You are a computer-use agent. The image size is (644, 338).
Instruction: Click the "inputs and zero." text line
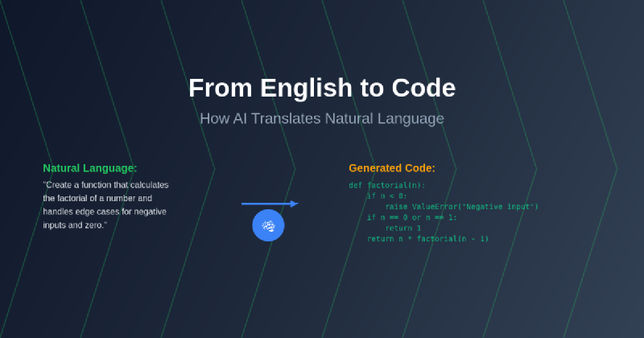click(75, 225)
